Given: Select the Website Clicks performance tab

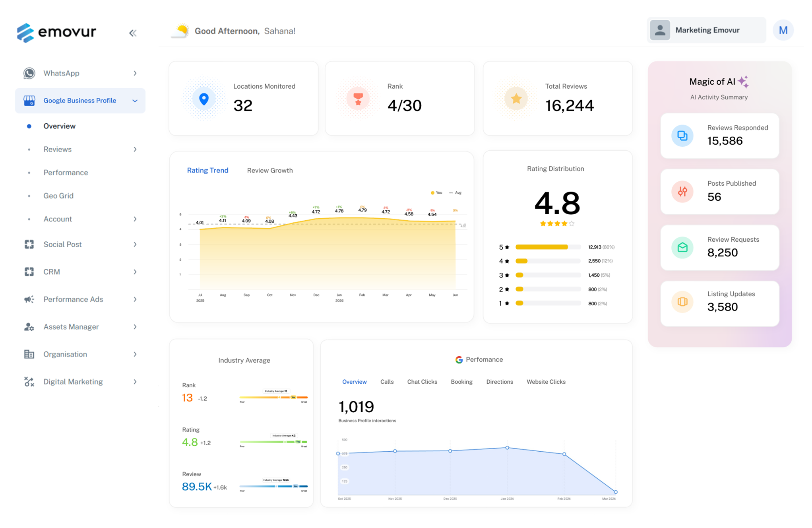Looking at the screenshot, I should pyautogui.click(x=546, y=382).
